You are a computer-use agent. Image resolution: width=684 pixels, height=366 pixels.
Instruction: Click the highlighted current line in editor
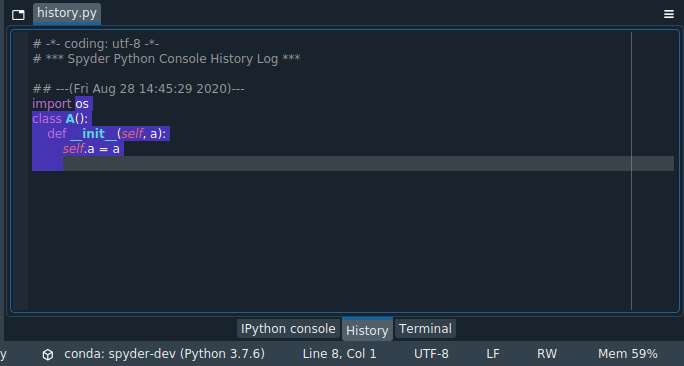(353, 164)
